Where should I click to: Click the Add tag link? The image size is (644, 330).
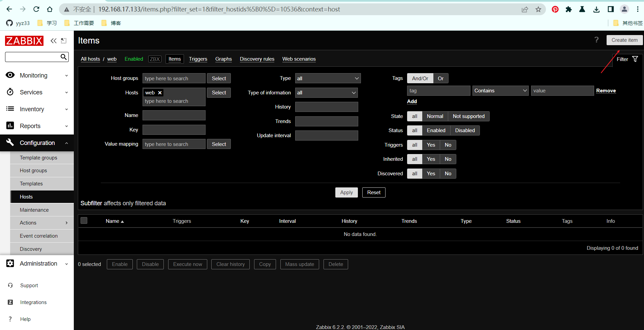[412, 101]
